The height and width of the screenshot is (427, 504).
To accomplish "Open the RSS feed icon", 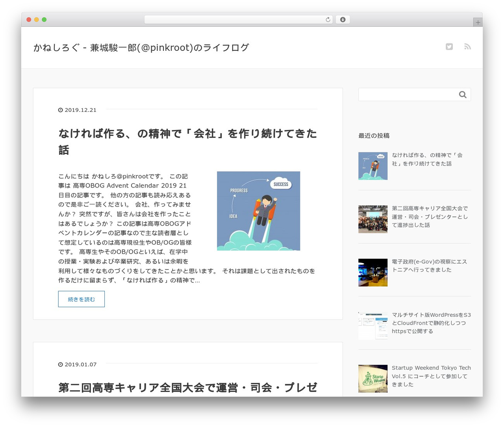I will pos(467,47).
